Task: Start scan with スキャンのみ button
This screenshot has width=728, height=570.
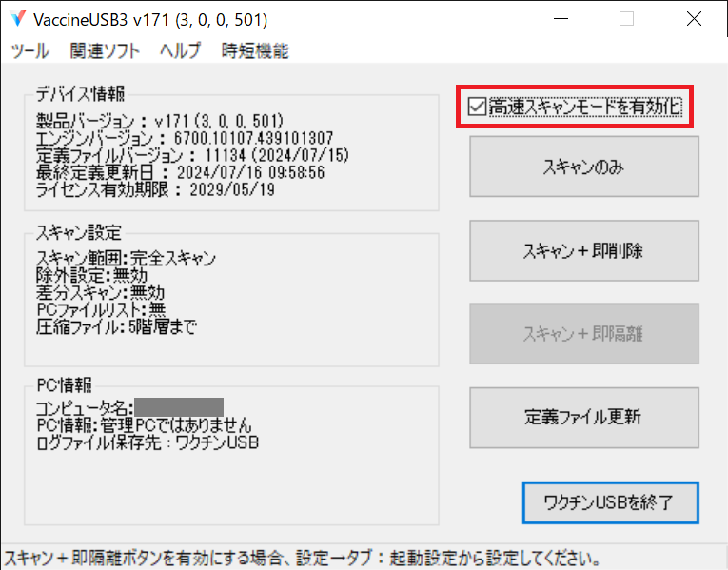Action: pos(584,167)
